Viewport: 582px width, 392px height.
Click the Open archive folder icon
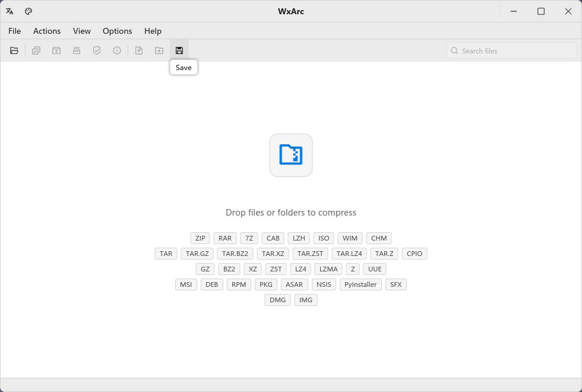click(x=14, y=50)
